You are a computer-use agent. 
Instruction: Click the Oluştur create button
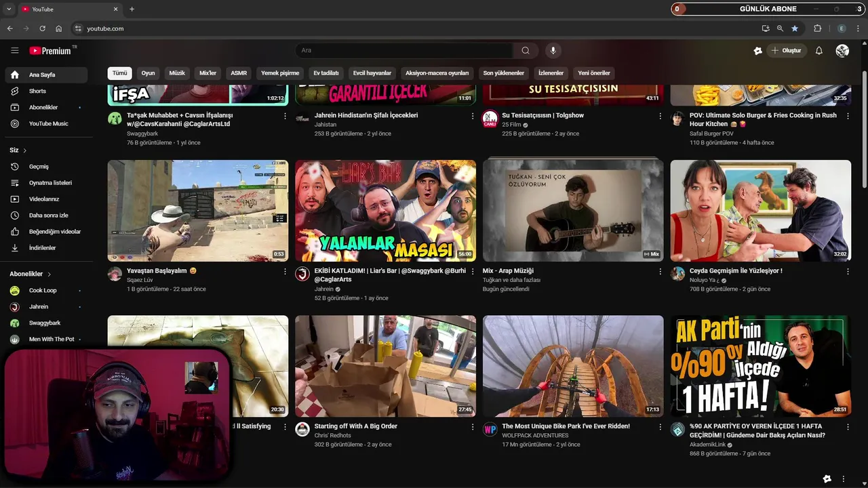coord(786,51)
